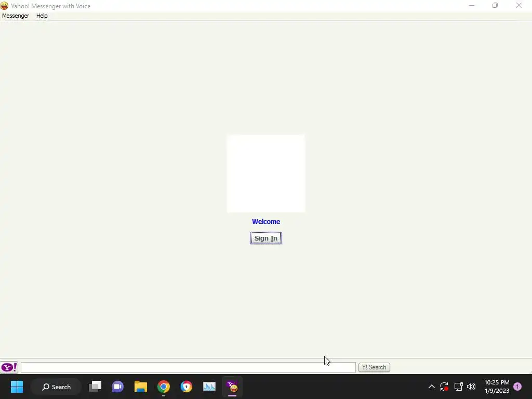Click the Yahoo Messenger smiley title icon
The image size is (532, 399).
(x=4, y=6)
